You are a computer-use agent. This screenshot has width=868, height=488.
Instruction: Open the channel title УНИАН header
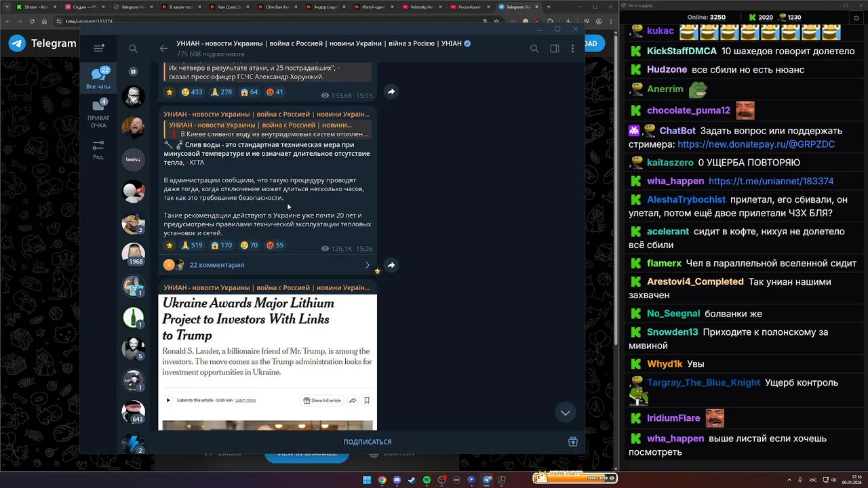pos(324,43)
